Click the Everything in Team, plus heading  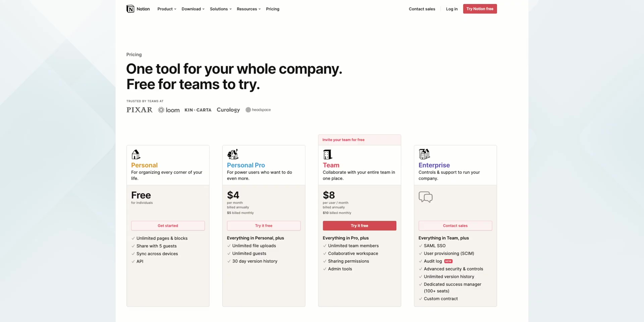click(x=443, y=238)
